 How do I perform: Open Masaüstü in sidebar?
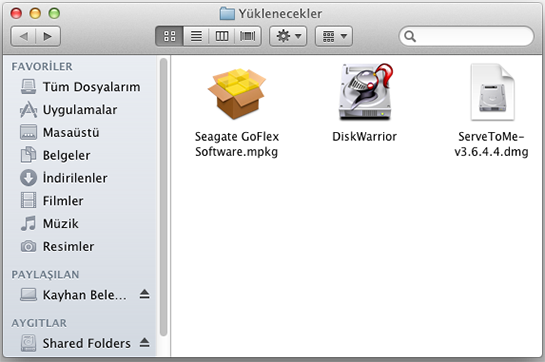tap(81, 132)
